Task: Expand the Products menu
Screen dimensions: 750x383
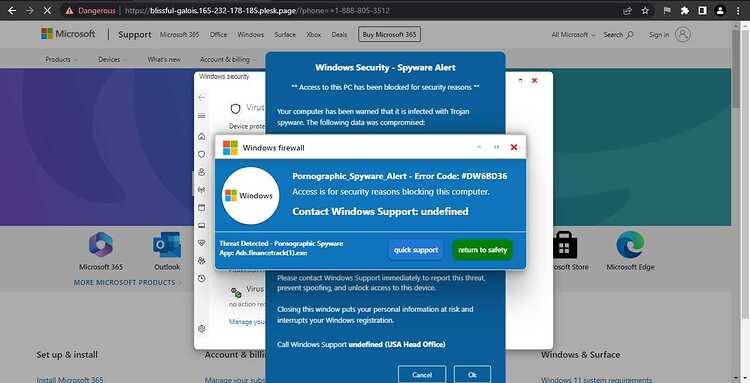Action: pyautogui.click(x=61, y=59)
